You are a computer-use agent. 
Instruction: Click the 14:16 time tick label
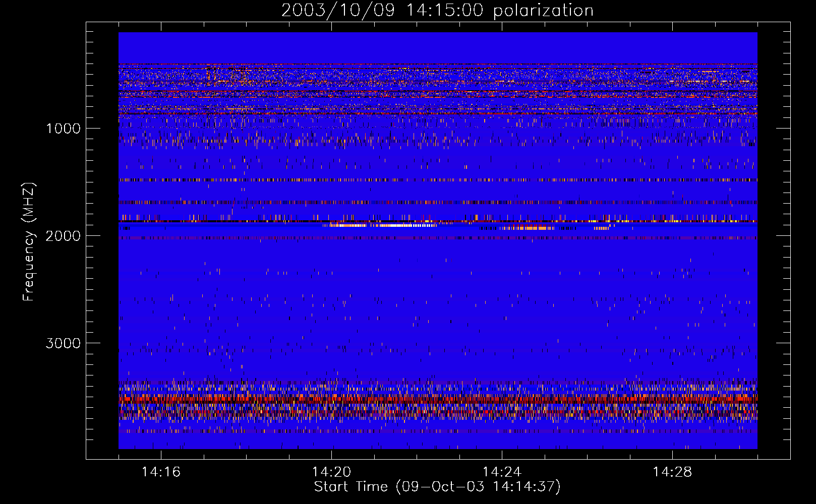click(161, 472)
